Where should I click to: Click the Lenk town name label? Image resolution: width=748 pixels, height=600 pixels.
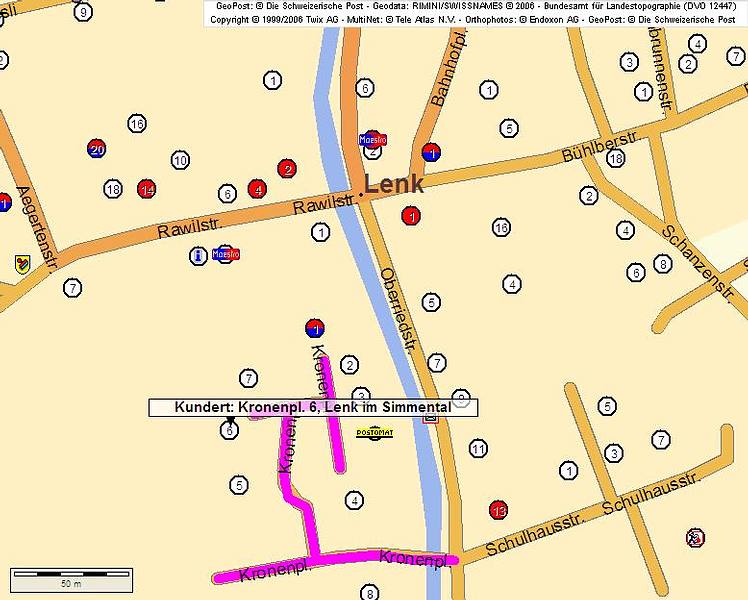(394, 184)
